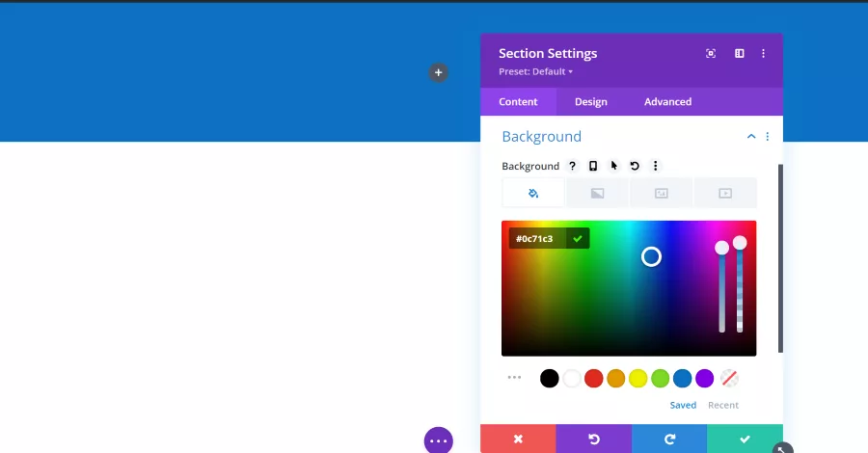
Task: Redo change with blue button
Action: coord(669,439)
